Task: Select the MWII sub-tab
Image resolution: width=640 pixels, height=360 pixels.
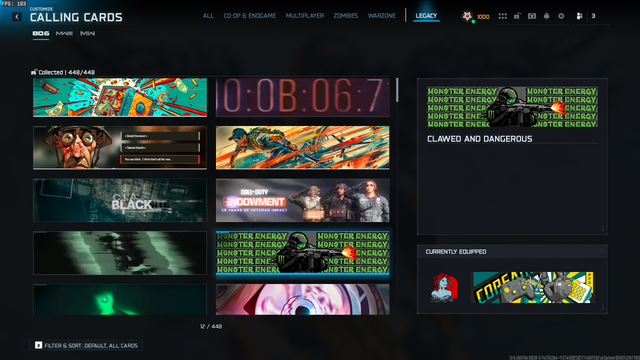Action: [87, 33]
